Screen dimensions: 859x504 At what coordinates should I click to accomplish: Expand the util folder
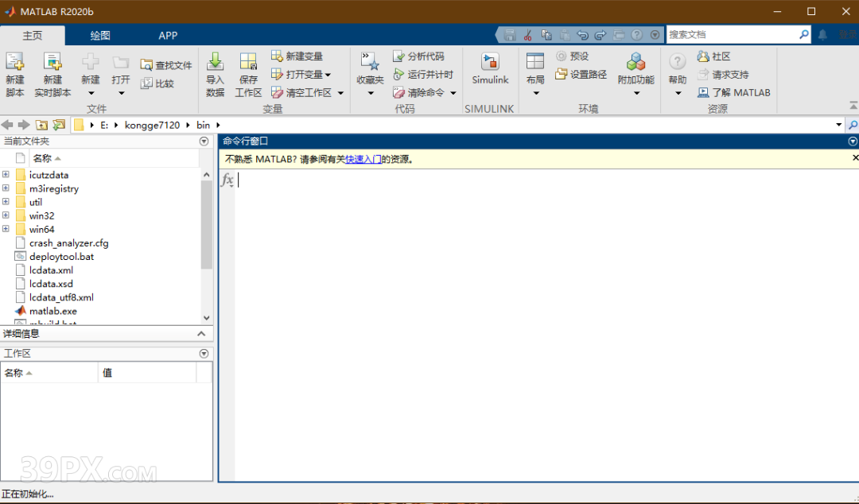click(6, 202)
